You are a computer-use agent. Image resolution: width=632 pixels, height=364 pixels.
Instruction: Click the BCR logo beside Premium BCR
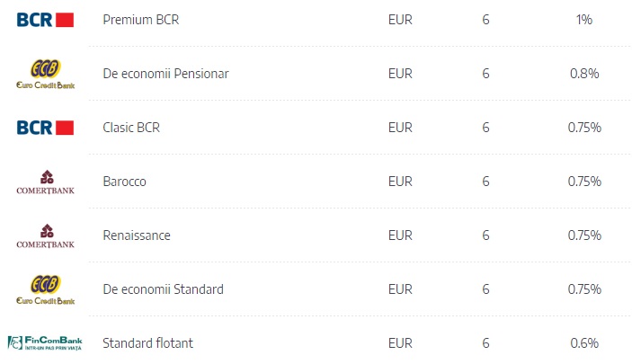(45, 20)
